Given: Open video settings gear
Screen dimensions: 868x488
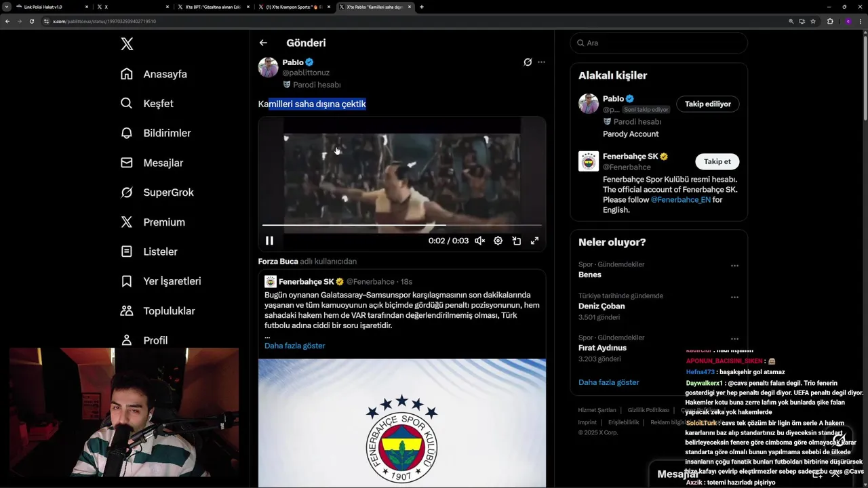Looking at the screenshot, I should pyautogui.click(x=498, y=241).
